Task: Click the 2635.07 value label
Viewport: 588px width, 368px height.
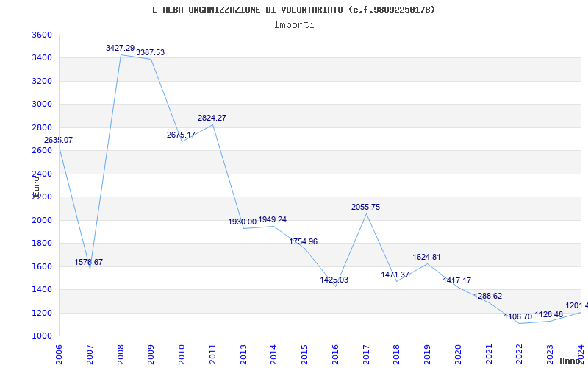Action: 58,140
